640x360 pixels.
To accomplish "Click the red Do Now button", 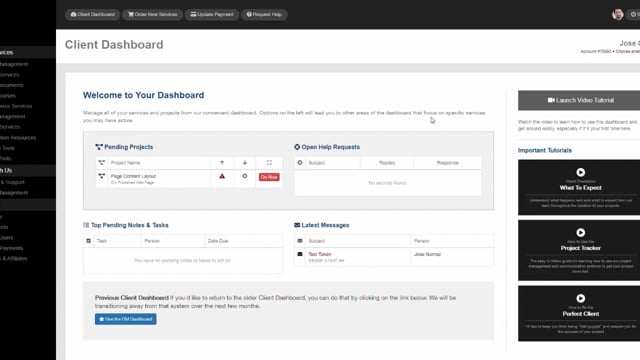I will coord(269,177).
